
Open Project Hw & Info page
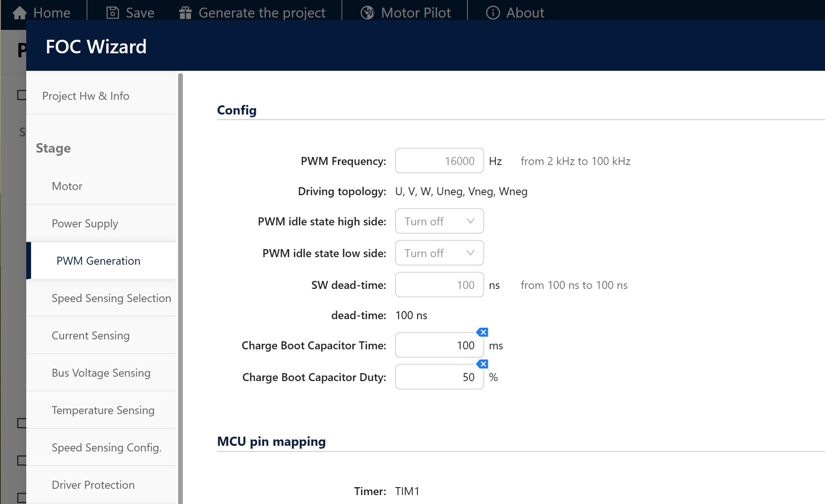pos(86,96)
